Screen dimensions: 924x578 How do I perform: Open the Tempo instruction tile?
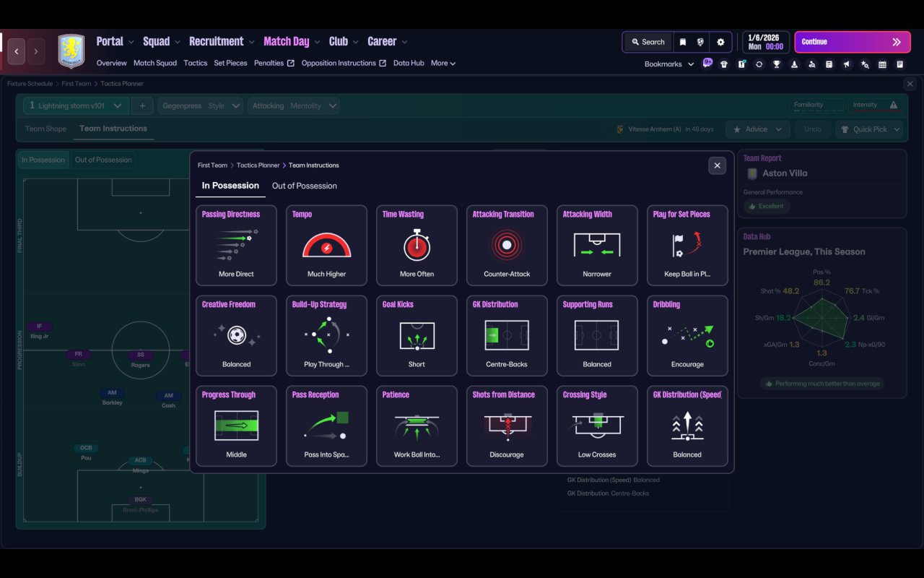326,246
